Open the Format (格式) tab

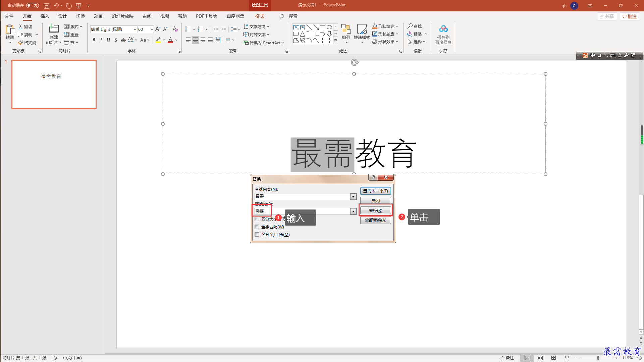pyautogui.click(x=259, y=16)
